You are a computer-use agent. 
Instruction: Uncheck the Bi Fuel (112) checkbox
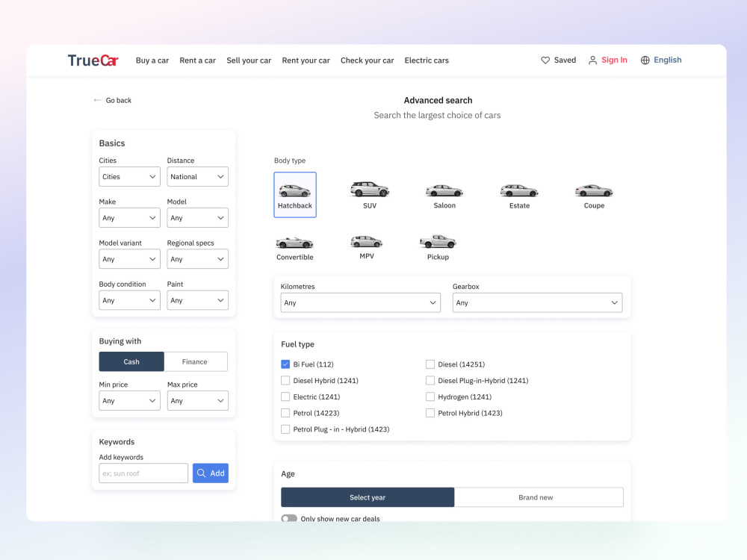click(x=285, y=364)
